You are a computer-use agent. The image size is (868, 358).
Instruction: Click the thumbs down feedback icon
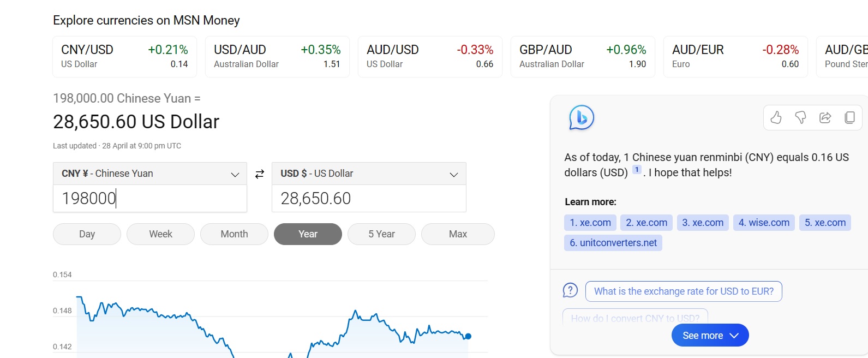(x=800, y=117)
